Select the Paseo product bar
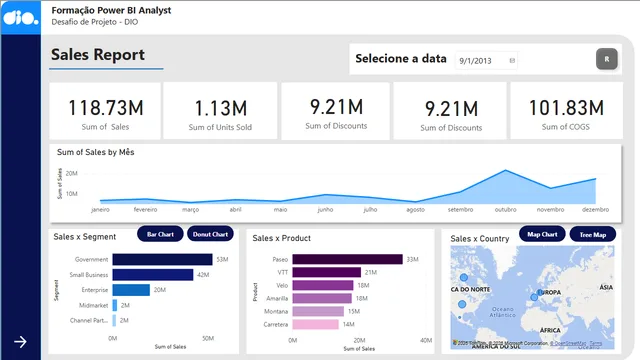 click(x=347, y=259)
